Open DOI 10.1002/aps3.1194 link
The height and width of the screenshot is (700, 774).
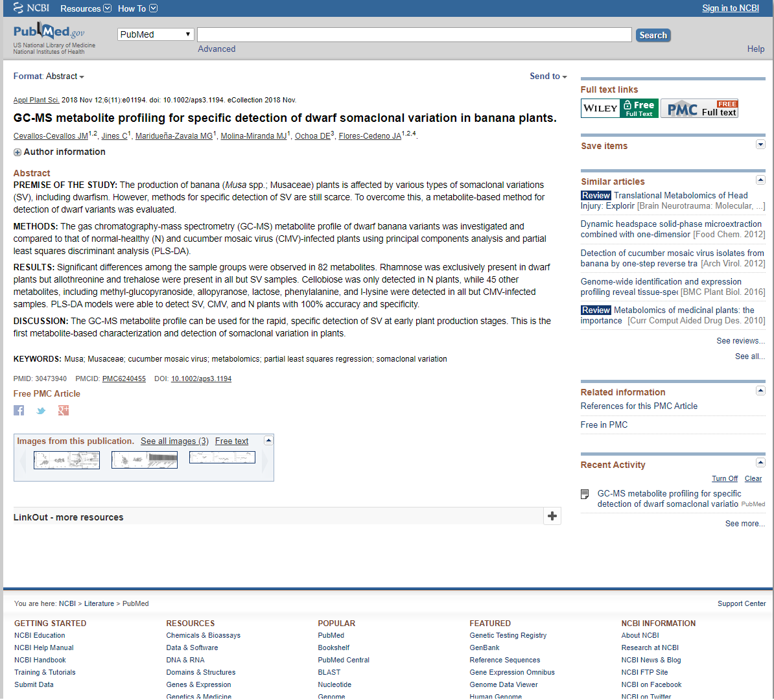(202, 379)
